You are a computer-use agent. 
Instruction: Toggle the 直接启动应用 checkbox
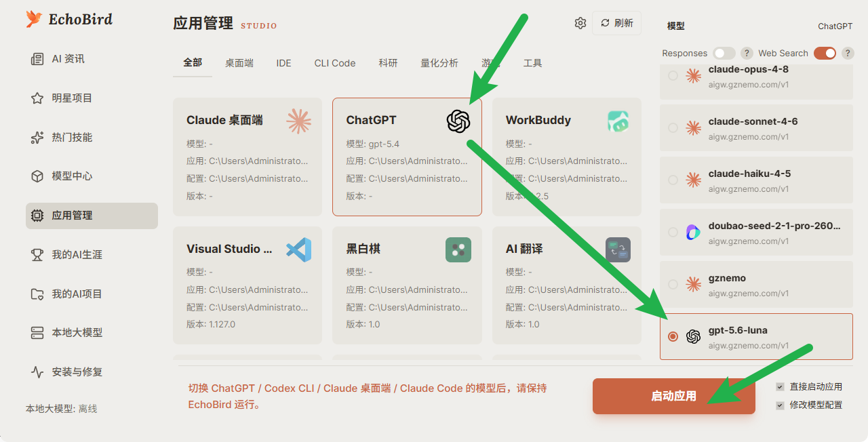click(780, 387)
